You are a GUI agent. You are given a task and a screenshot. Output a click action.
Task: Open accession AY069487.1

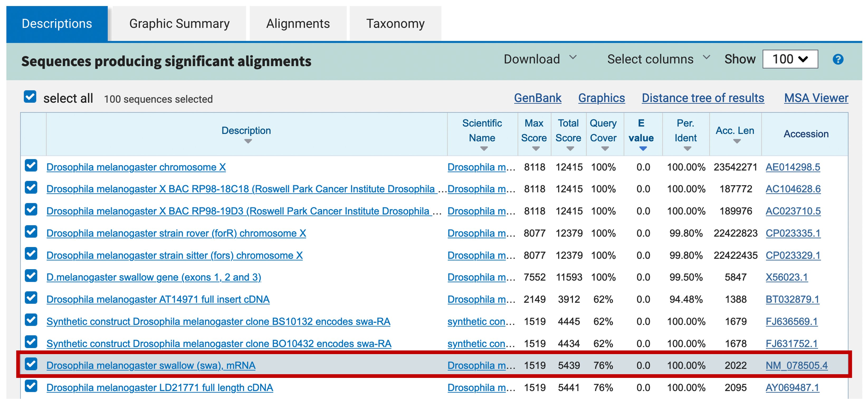(x=793, y=388)
